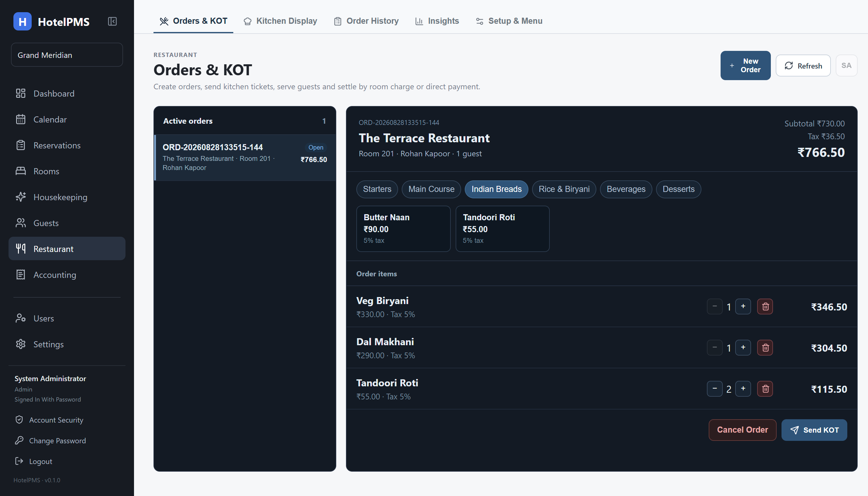Click the Tandoori Roti line total ₹115.50
The image size is (868, 496).
click(829, 389)
